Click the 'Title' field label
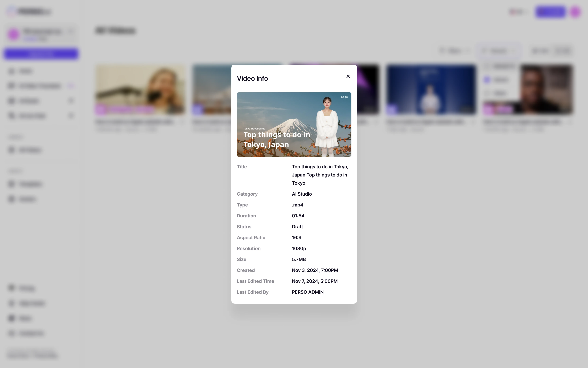 pos(242,167)
